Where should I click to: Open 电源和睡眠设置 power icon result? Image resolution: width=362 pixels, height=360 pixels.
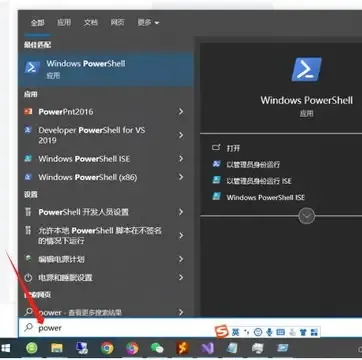click(x=29, y=277)
